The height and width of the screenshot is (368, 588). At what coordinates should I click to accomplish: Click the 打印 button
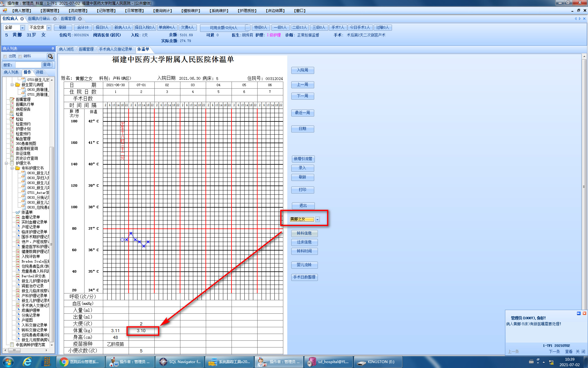[302, 190]
